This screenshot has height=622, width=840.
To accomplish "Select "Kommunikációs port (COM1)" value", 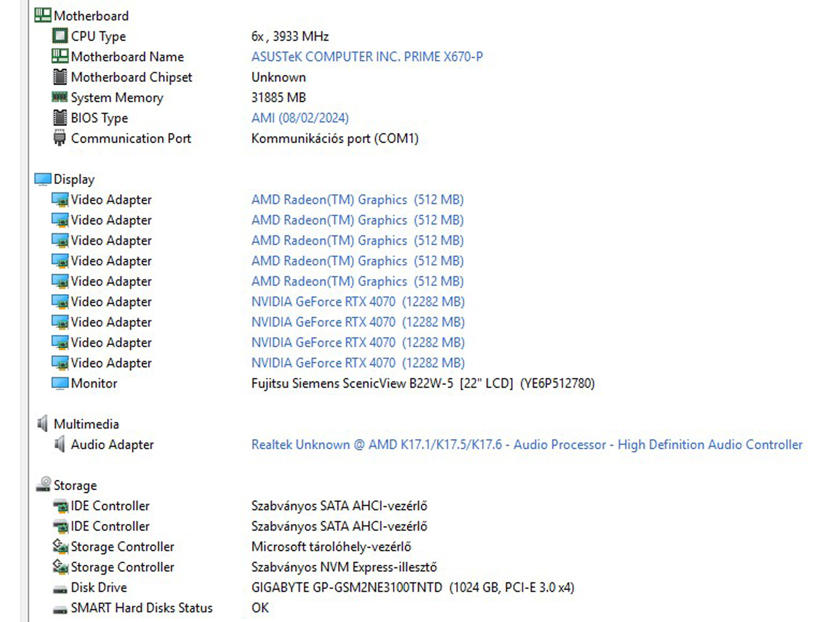I will click(x=334, y=138).
